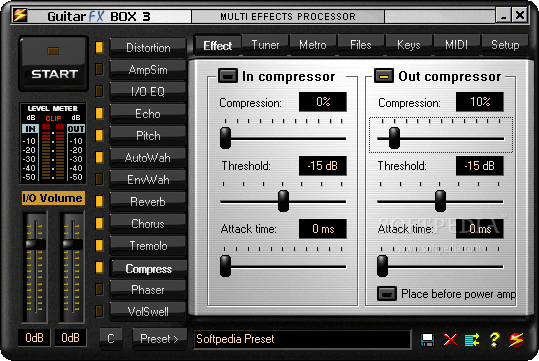Open help via yellow question mark icon
Screen dimensions: 539x361
494,339
